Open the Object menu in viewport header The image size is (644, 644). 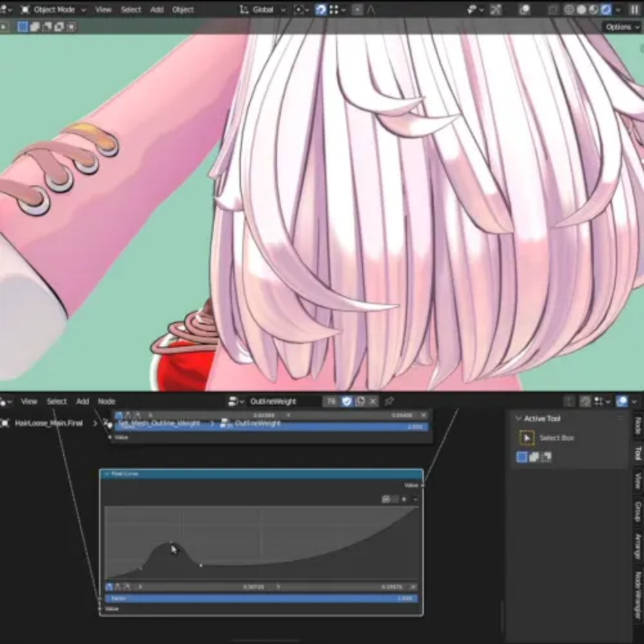(183, 10)
